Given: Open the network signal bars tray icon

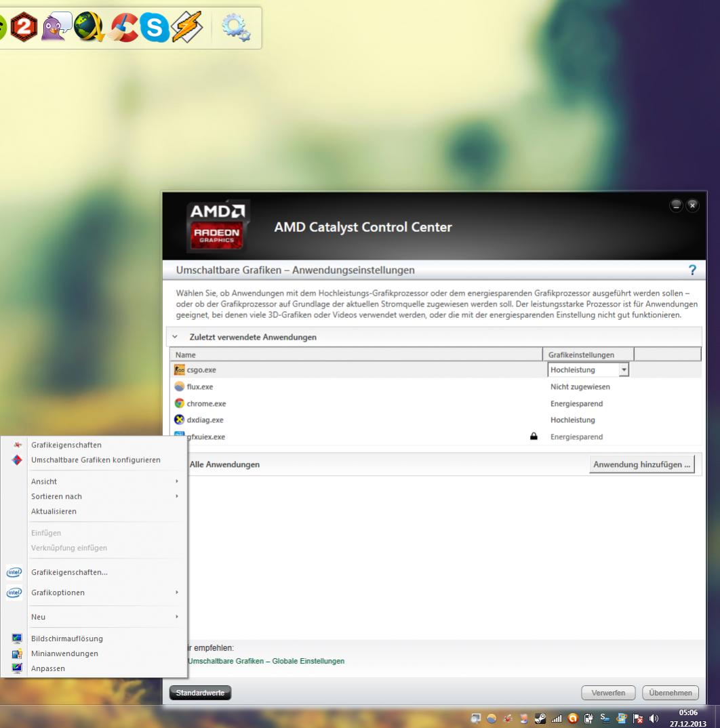Looking at the screenshot, I should coord(557,719).
